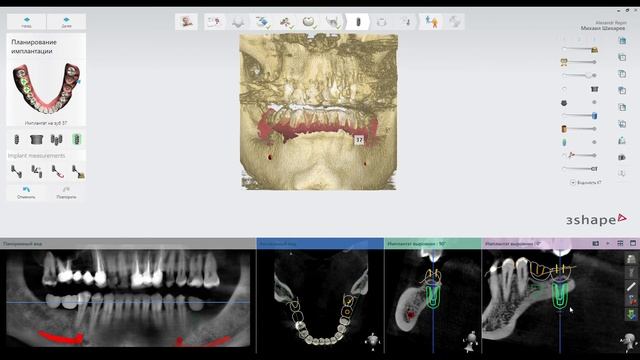This screenshot has height=360, width=640.
Task: Adjust the nerve canal visibility slider
Action: [x=580, y=155]
